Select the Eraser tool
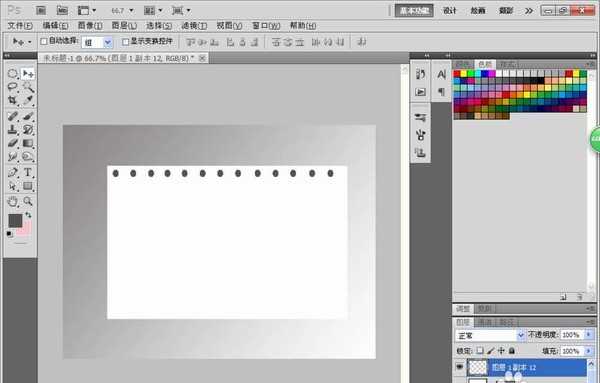Screen dimensions: 600x383 13,143
